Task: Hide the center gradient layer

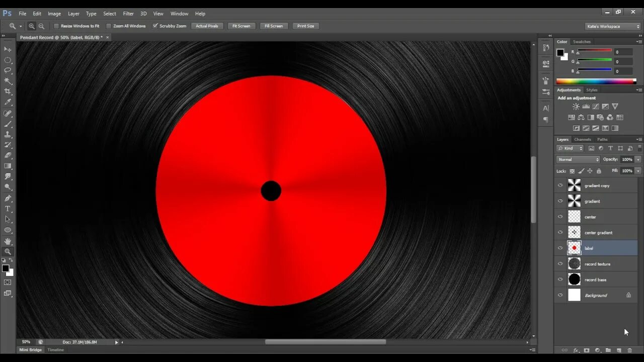Action: 560,232
